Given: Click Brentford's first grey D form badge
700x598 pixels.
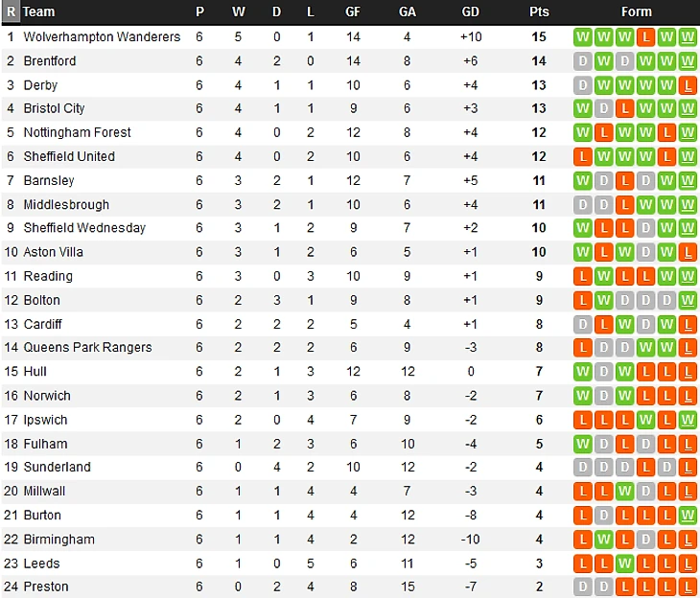Looking at the screenshot, I should (583, 61).
